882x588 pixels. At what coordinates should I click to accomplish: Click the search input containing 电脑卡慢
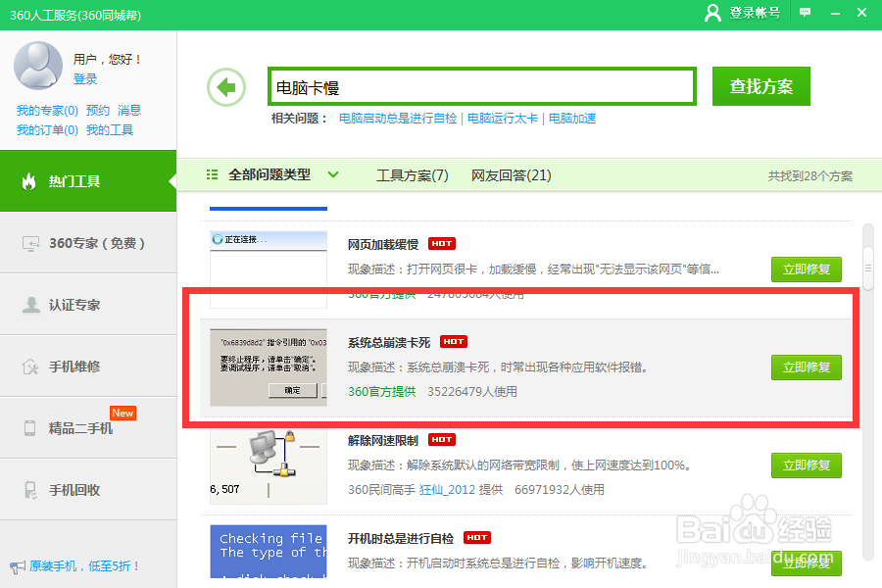click(x=482, y=86)
